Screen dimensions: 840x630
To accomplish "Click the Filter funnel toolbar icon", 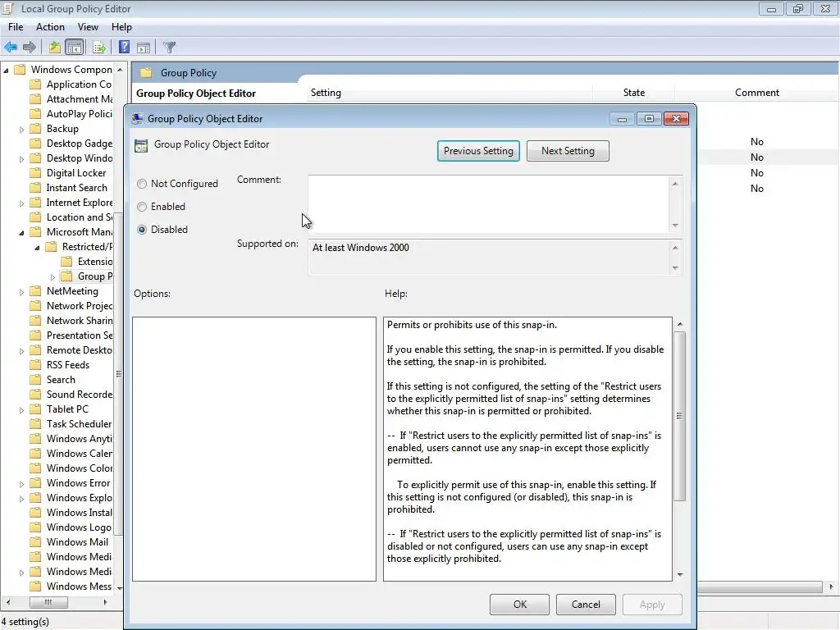I will (169, 47).
